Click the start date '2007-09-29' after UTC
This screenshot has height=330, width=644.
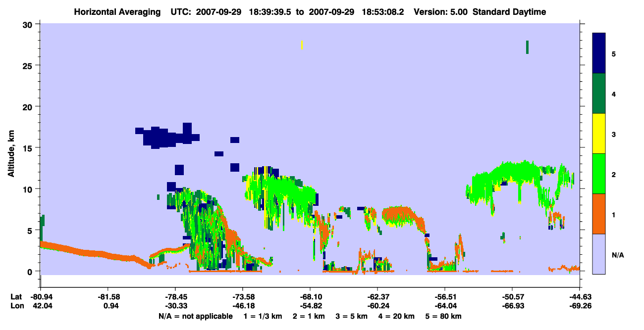218,12
